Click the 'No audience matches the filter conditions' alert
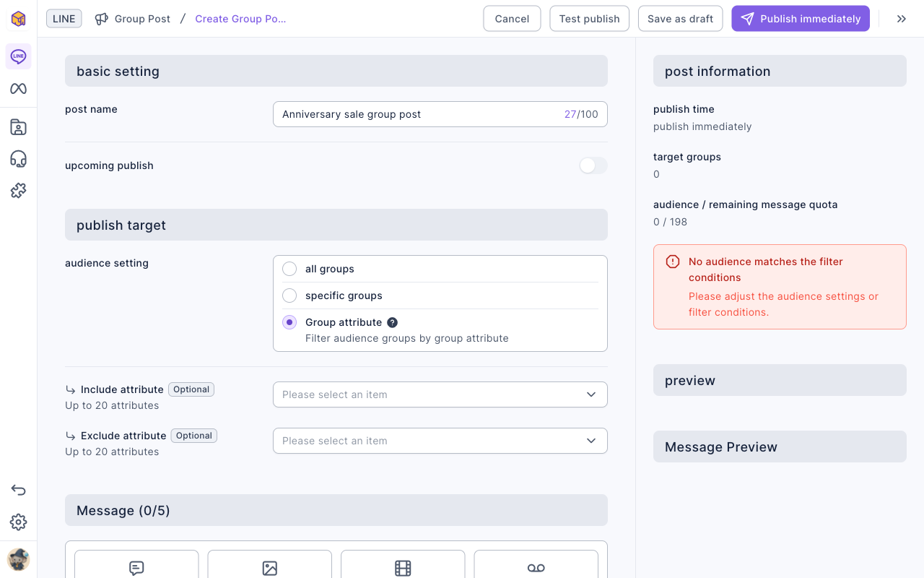The image size is (924, 578). pyautogui.click(x=780, y=287)
